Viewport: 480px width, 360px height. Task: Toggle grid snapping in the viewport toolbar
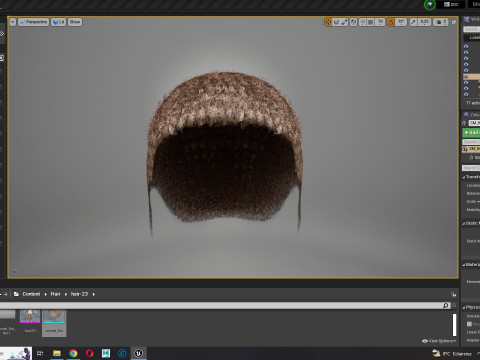[370, 22]
